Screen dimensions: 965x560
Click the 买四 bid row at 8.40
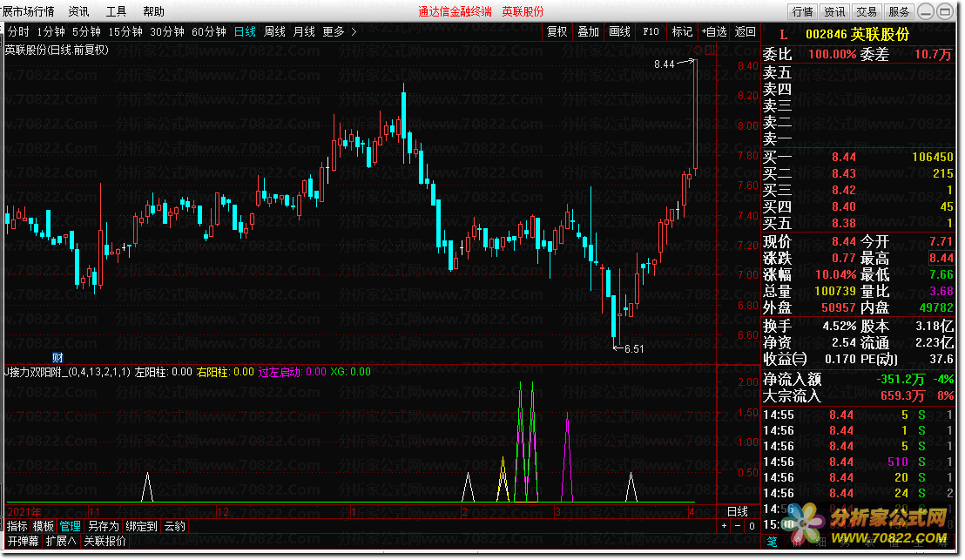pos(858,206)
